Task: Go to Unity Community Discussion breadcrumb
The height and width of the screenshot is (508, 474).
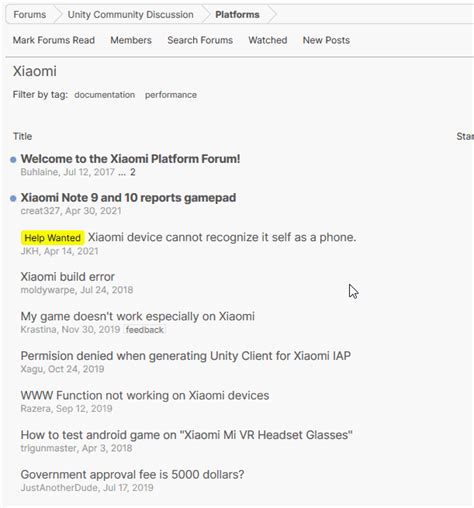Action: click(x=130, y=15)
